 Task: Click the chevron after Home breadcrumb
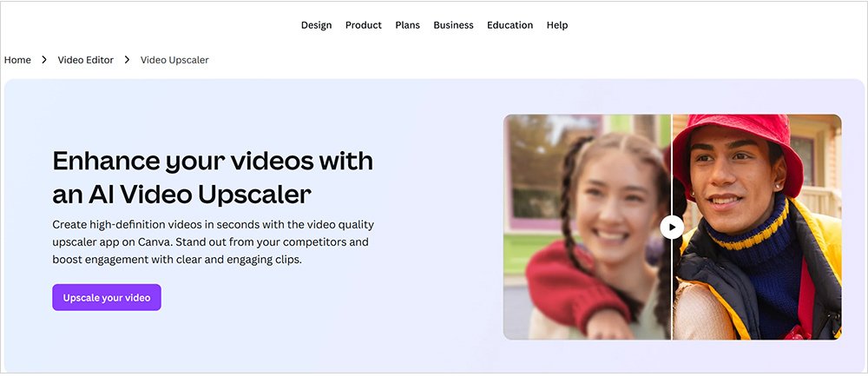coord(44,60)
